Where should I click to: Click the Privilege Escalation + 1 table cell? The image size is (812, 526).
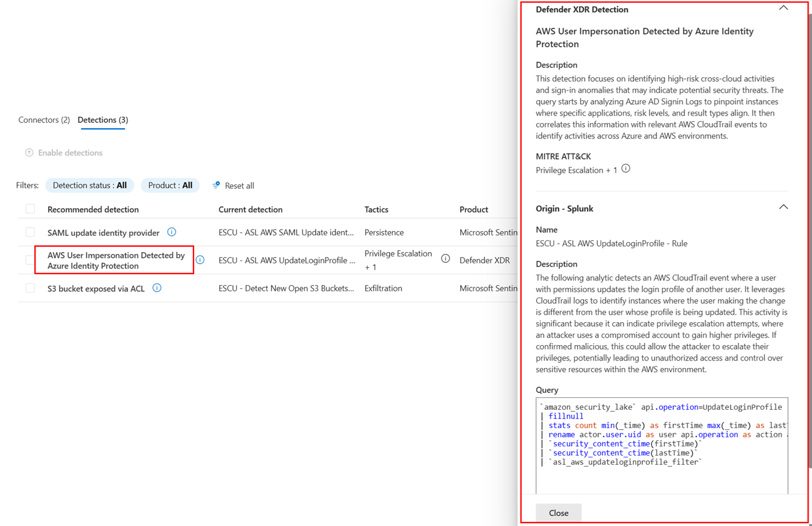[x=399, y=260]
